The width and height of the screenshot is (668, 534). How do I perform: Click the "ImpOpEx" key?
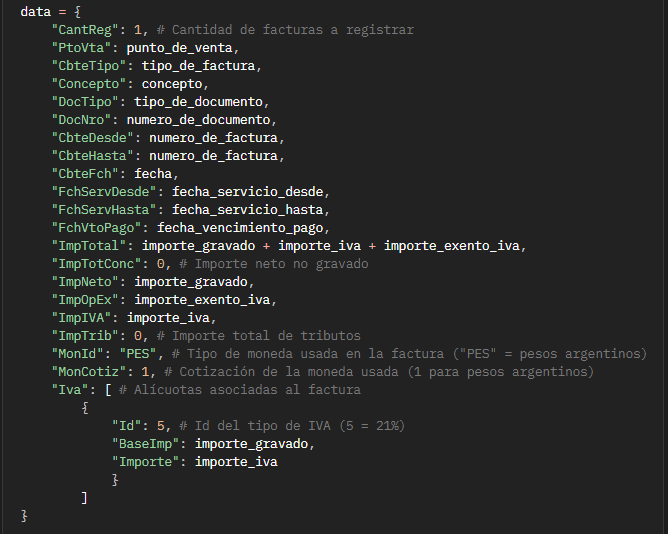[x=85, y=299]
